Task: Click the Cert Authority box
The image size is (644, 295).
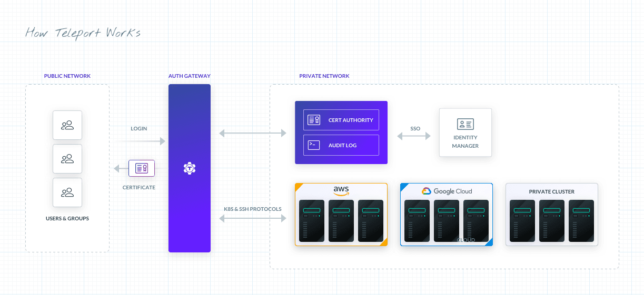Action: (x=341, y=120)
